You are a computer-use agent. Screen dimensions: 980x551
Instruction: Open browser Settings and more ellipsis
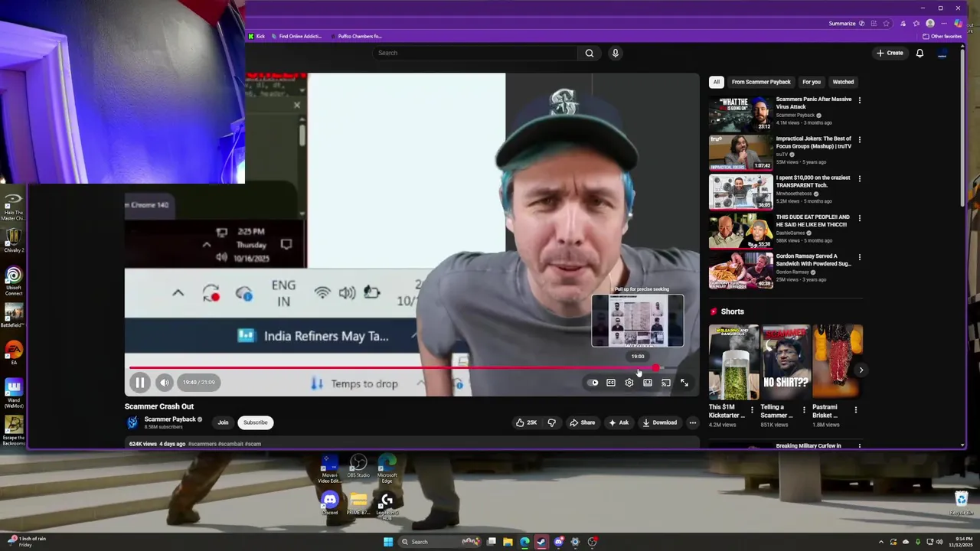click(944, 24)
